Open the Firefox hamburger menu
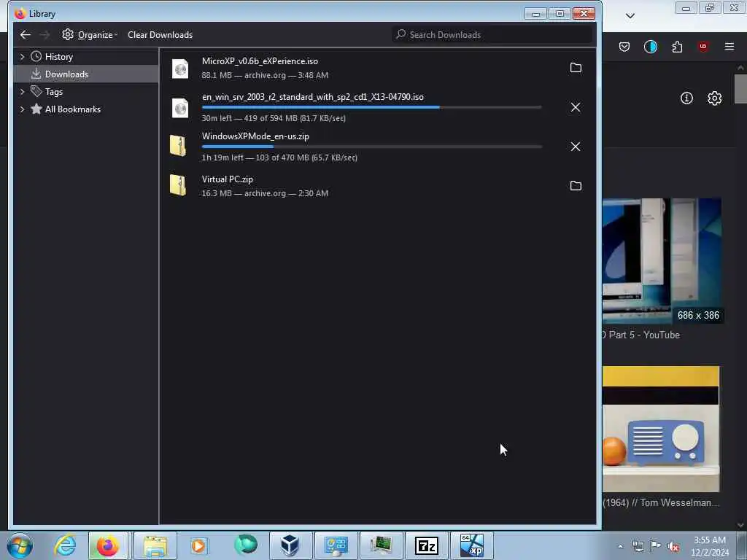747x560 pixels. (x=729, y=47)
